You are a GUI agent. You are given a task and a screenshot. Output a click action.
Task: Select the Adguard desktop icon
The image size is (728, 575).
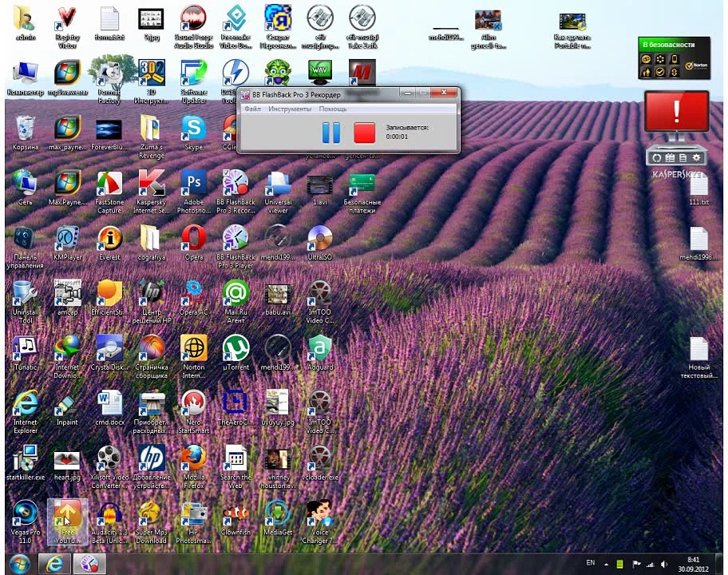(x=320, y=352)
